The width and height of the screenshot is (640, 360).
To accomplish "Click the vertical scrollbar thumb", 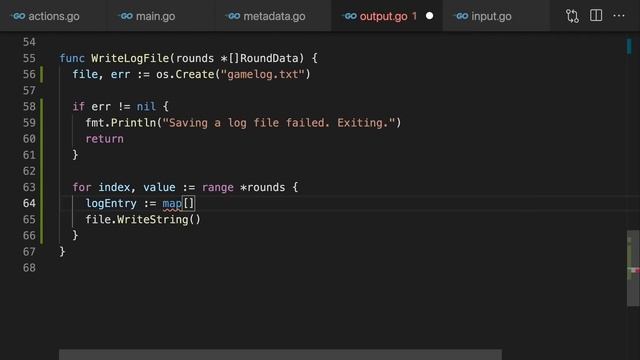I will [x=633, y=268].
